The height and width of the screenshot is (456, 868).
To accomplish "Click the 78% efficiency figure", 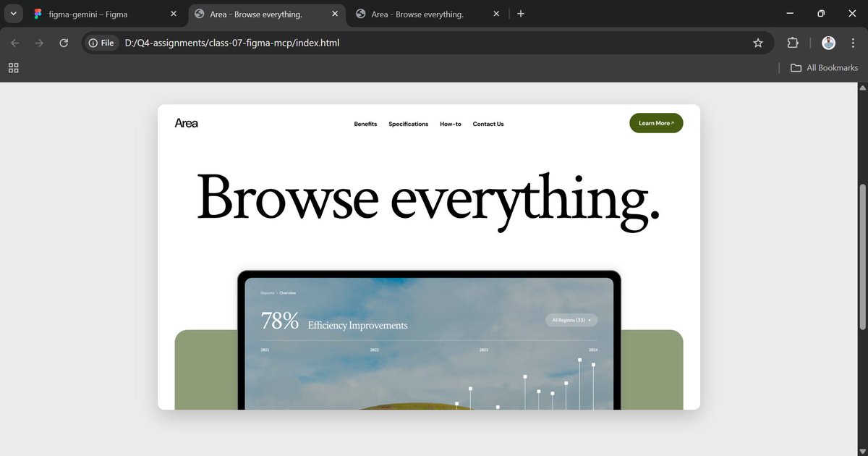I will pos(280,321).
